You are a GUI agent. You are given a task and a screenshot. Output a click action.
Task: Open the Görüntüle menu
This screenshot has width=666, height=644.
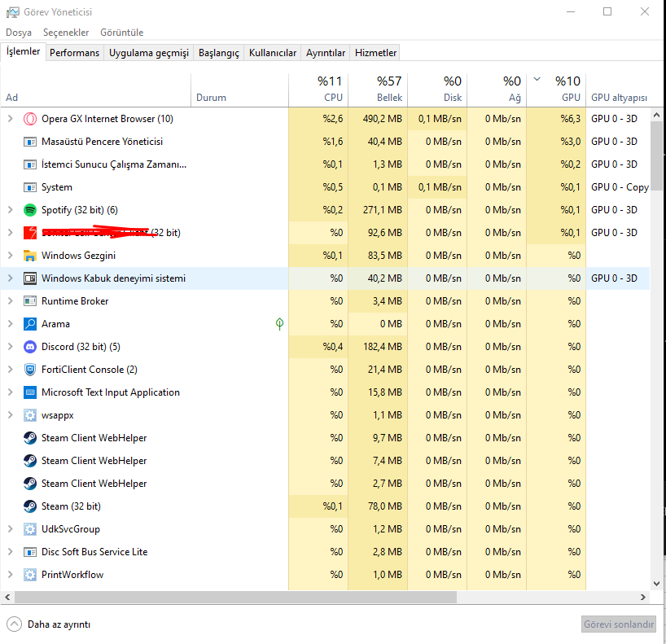[122, 33]
